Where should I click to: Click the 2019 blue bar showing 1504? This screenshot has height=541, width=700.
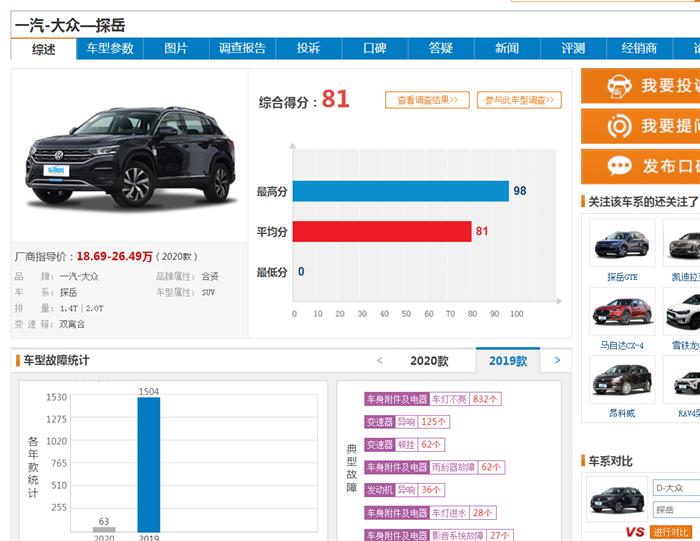pyautogui.click(x=149, y=464)
